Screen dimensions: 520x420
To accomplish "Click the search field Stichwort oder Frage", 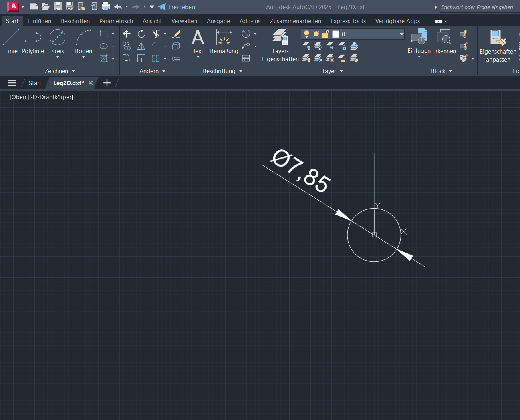I will [x=480, y=7].
